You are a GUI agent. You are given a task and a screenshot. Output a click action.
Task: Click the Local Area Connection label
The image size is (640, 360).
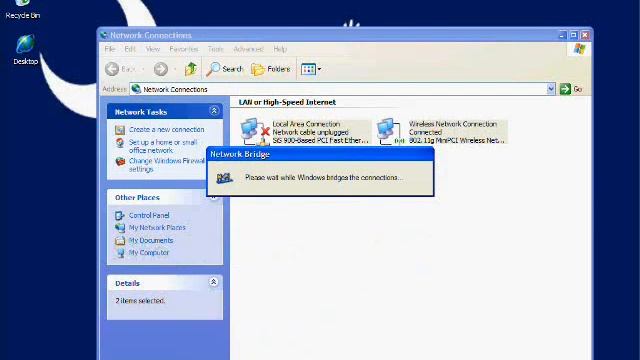click(x=306, y=124)
